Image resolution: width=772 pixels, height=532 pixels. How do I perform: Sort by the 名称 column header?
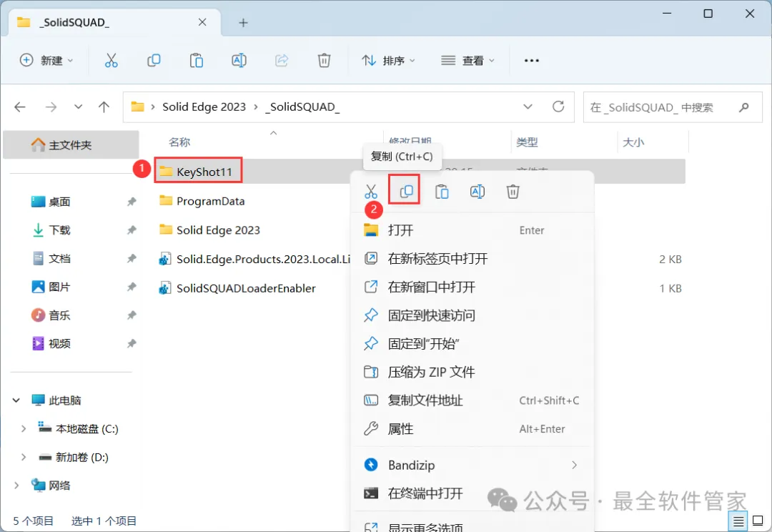click(x=179, y=142)
